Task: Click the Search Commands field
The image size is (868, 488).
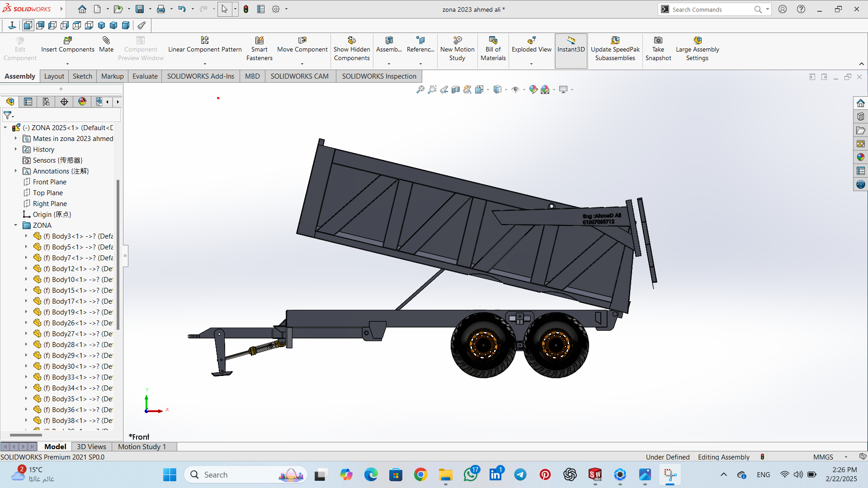Action: pyautogui.click(x=711, y=9)
